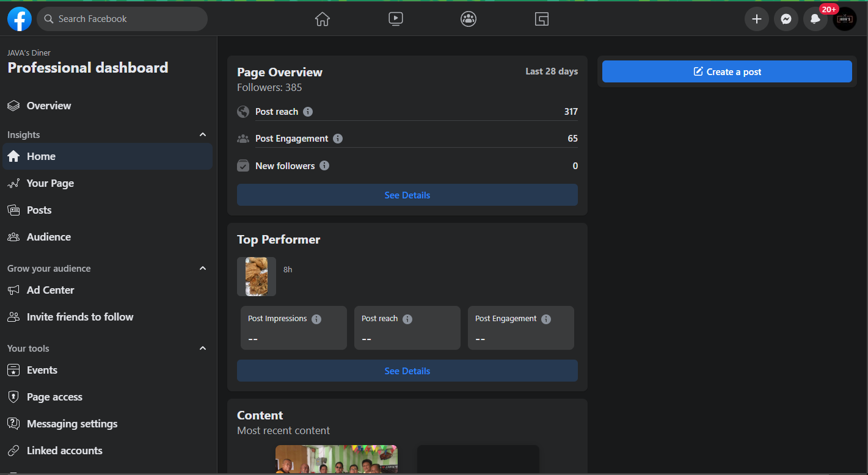Screen dimensions: 868x475
Task: Click the Post Impressions info icon
Action: pos(316,319)
